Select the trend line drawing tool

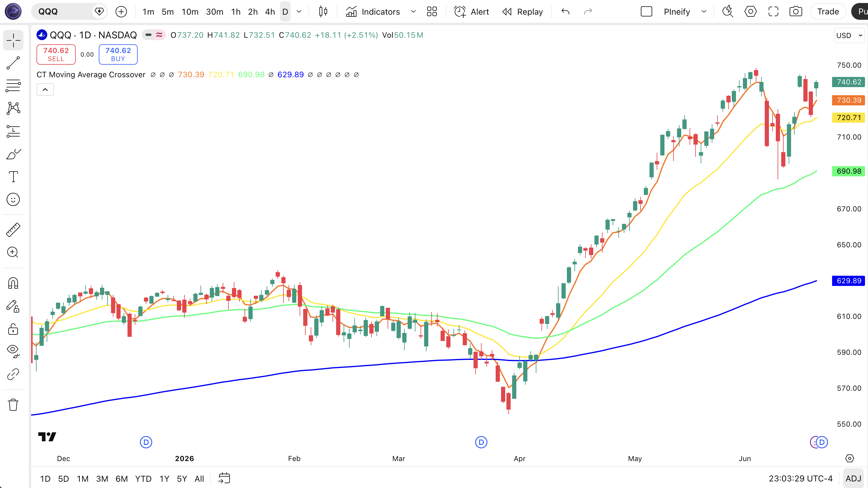click(13, 63)
